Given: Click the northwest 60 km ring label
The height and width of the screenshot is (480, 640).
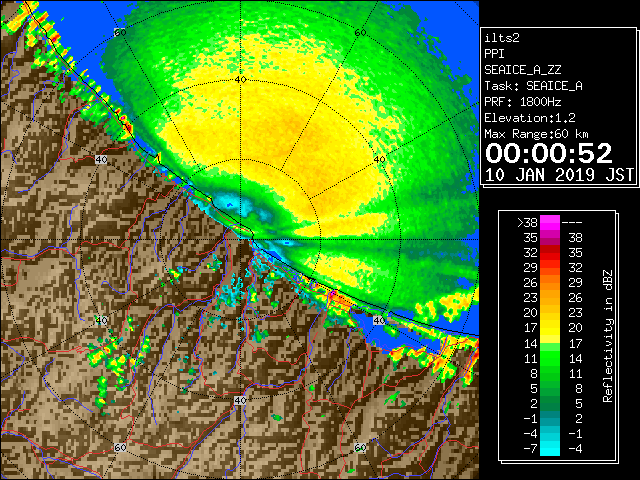Looking at the screenshot, I should click(x=120, y=32).
